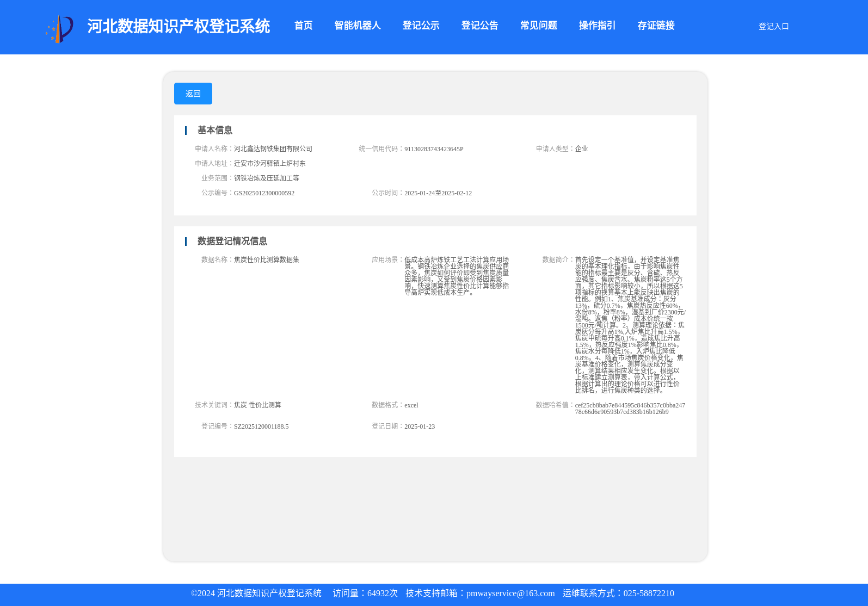Select the 基本信息 section heading
The image size is (868, 606).
pyautogui.click(x=215, y=130)
